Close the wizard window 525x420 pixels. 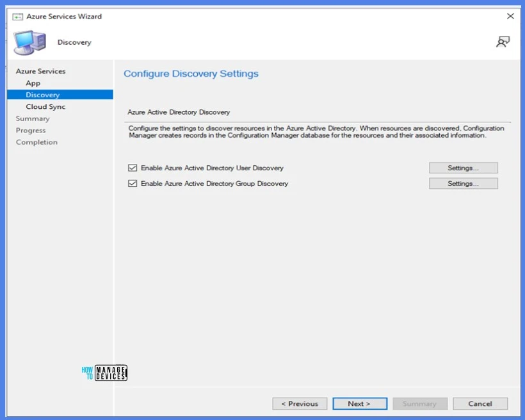(x=510, y=16)
